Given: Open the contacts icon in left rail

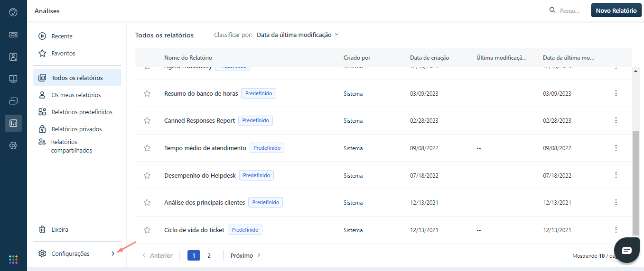Looking at the screenshot, I should click(13, 57).
